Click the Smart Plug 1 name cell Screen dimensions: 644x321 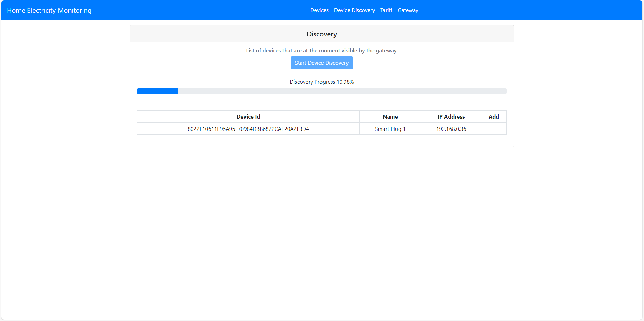click(x=390, y=129)
